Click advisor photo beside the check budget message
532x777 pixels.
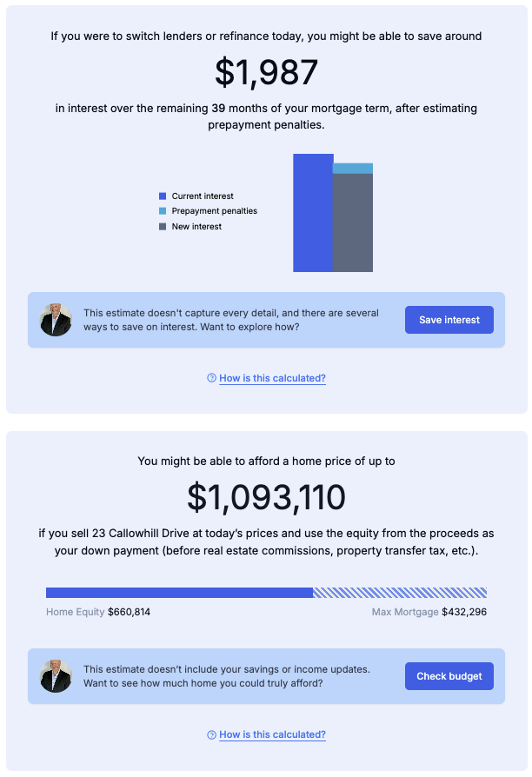click(x=56, y=676)
